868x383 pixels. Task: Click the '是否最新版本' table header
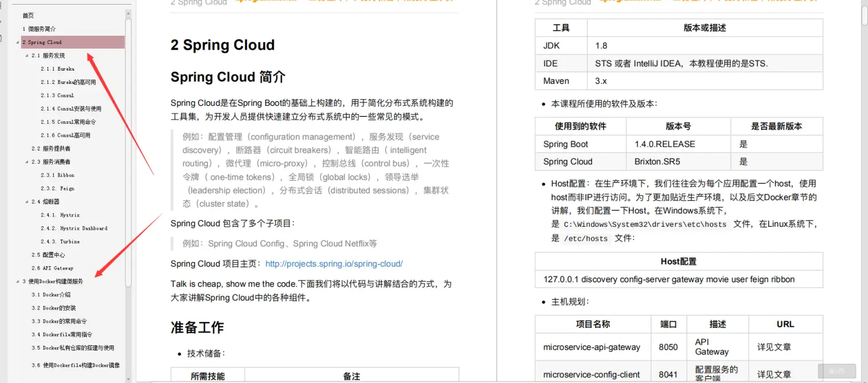(x=777, y=126)
